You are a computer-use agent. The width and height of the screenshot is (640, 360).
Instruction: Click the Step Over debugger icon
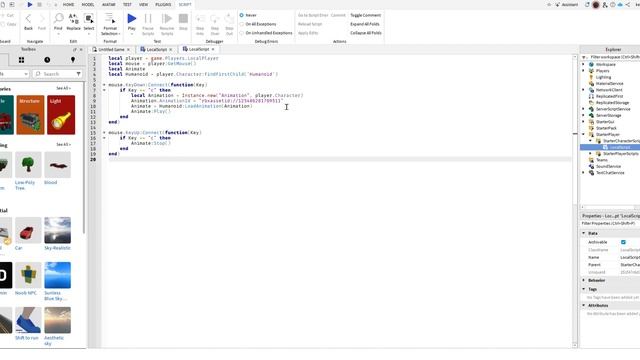pyautogui.click(x=215, y=19)
